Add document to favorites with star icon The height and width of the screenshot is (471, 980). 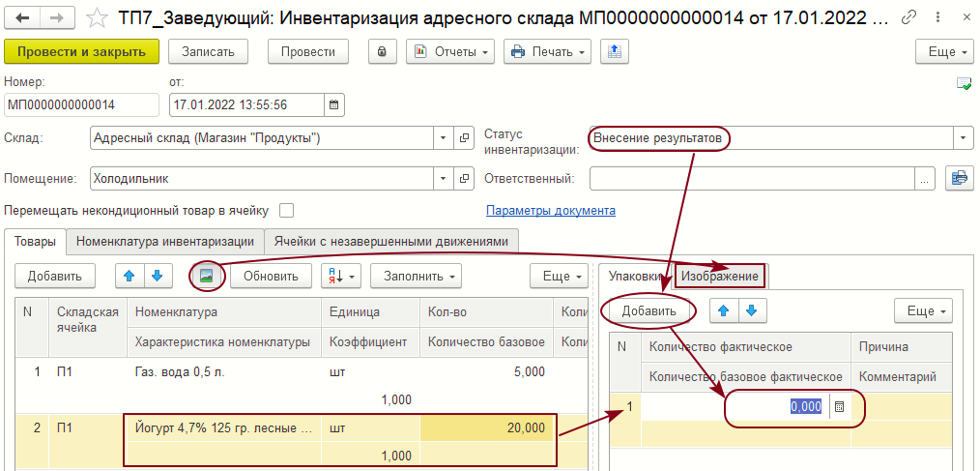pos(97,17)
